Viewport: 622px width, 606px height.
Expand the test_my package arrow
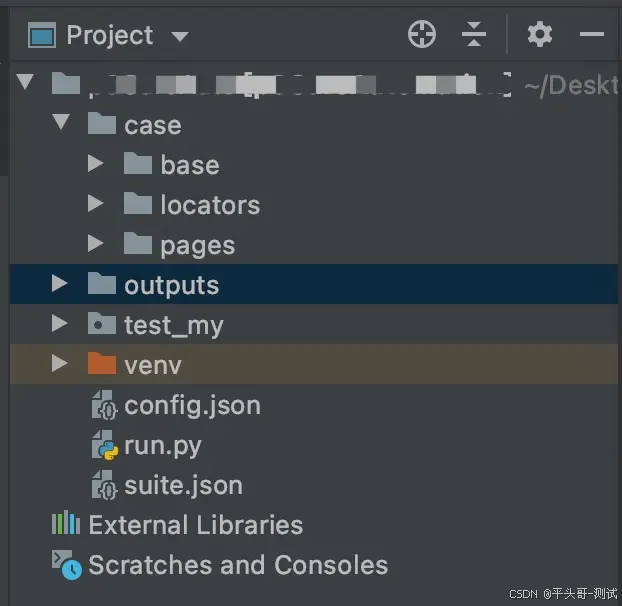pos(60,323)
